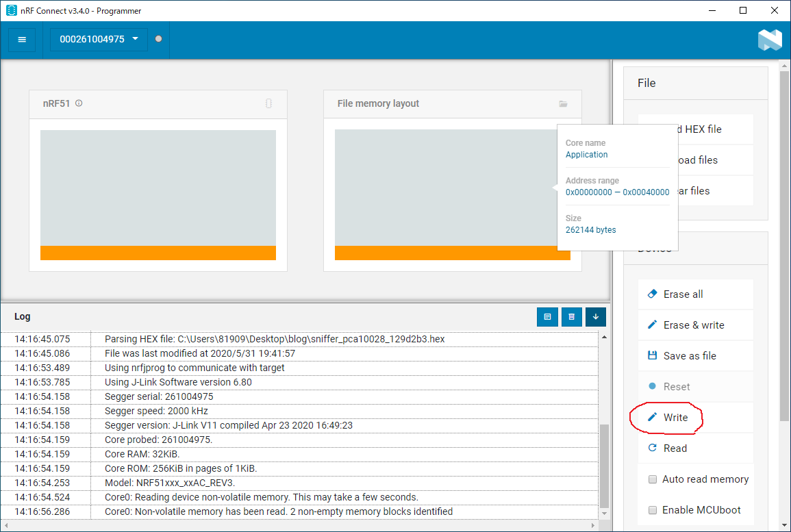
Task: Click Save as file button
Action: (696, 355)
